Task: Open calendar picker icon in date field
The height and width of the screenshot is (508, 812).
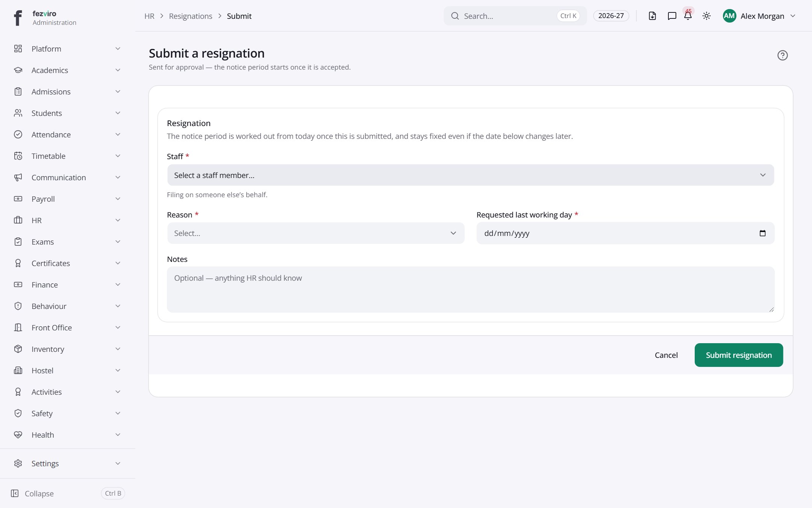Action: tap(762, 233)
